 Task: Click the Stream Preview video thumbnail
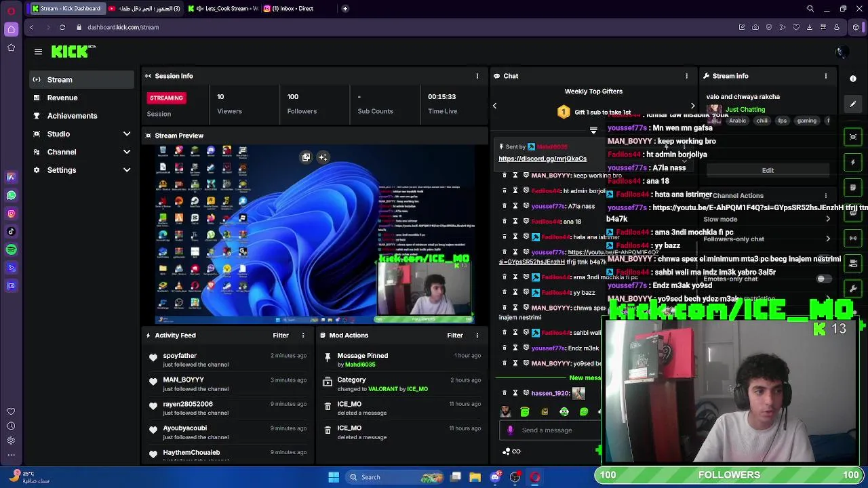tap(315, 234)
